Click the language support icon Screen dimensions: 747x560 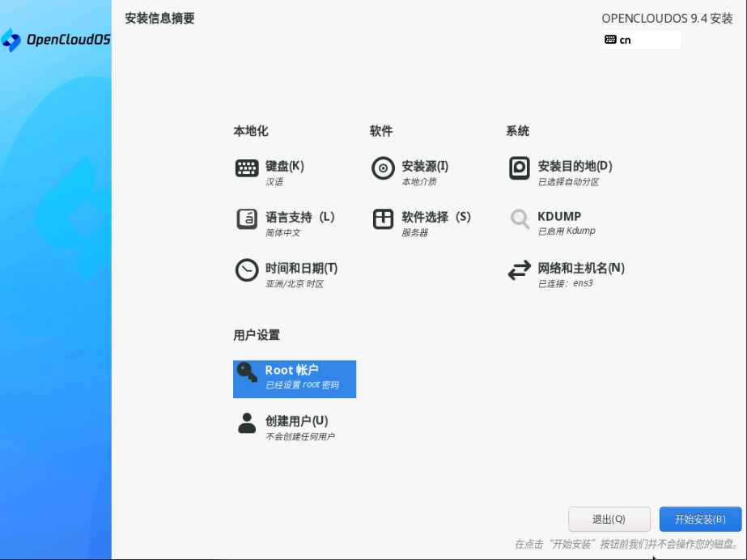(247, 219)
